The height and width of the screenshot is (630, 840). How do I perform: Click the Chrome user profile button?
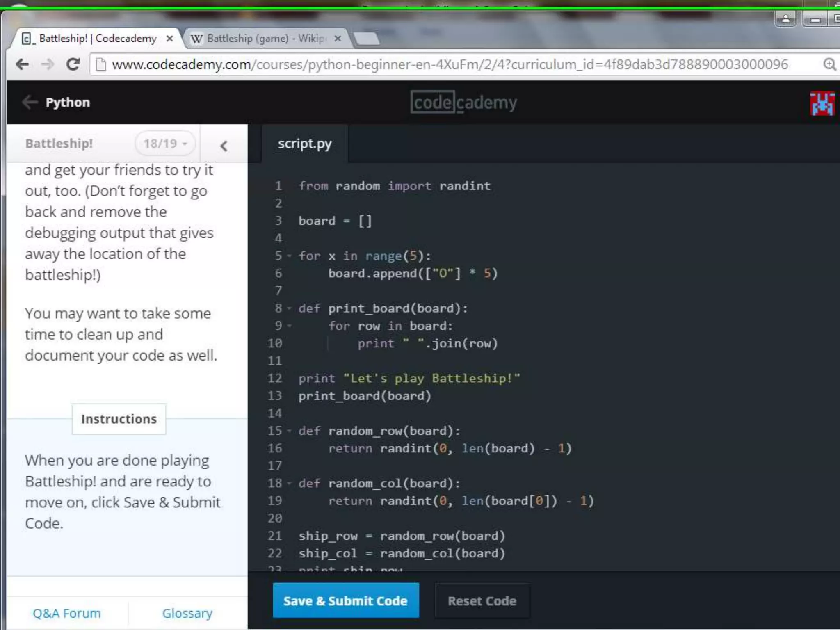(785, 19)
